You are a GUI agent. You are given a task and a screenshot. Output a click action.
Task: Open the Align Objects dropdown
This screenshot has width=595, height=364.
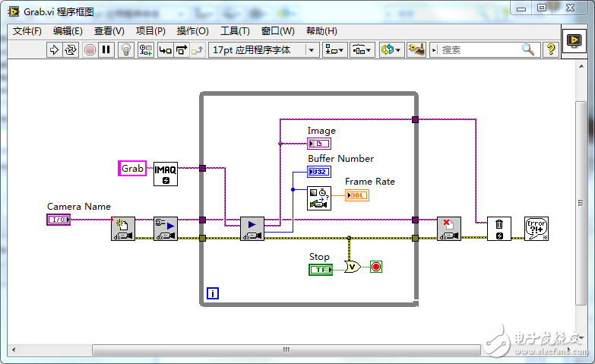[x=334, y=49]
